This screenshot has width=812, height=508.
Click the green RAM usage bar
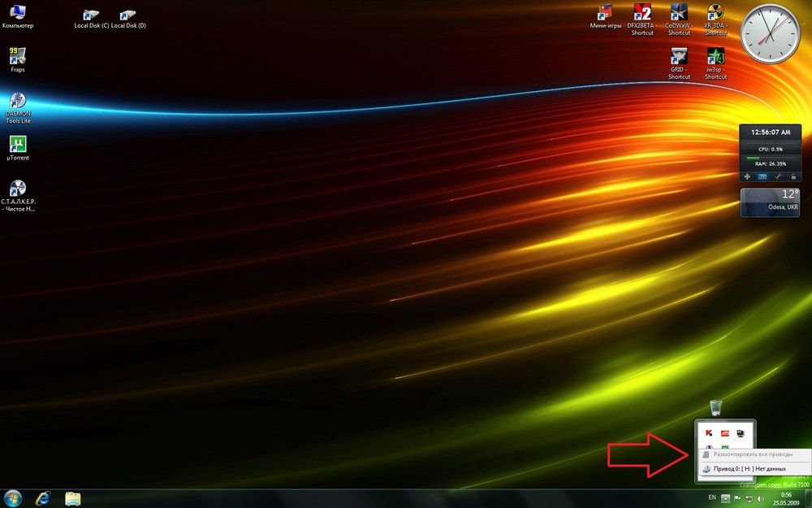pyautogui.click(x=753, y=158)
